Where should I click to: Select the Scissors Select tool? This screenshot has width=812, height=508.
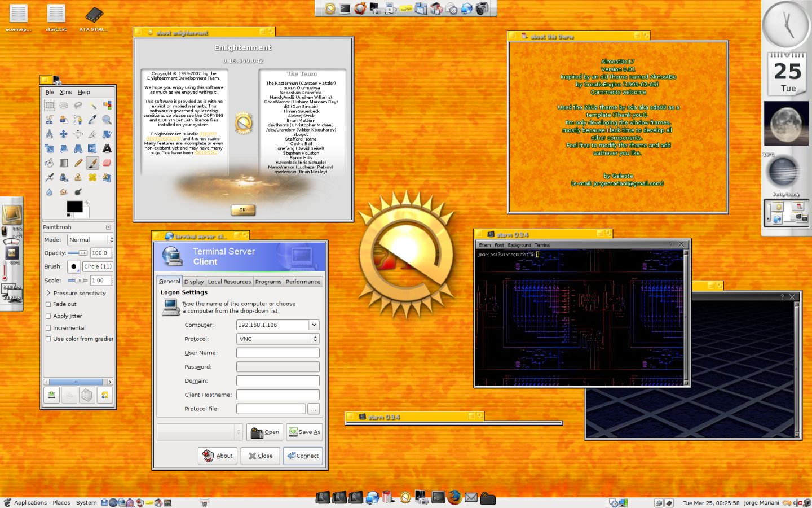[50, 120]
